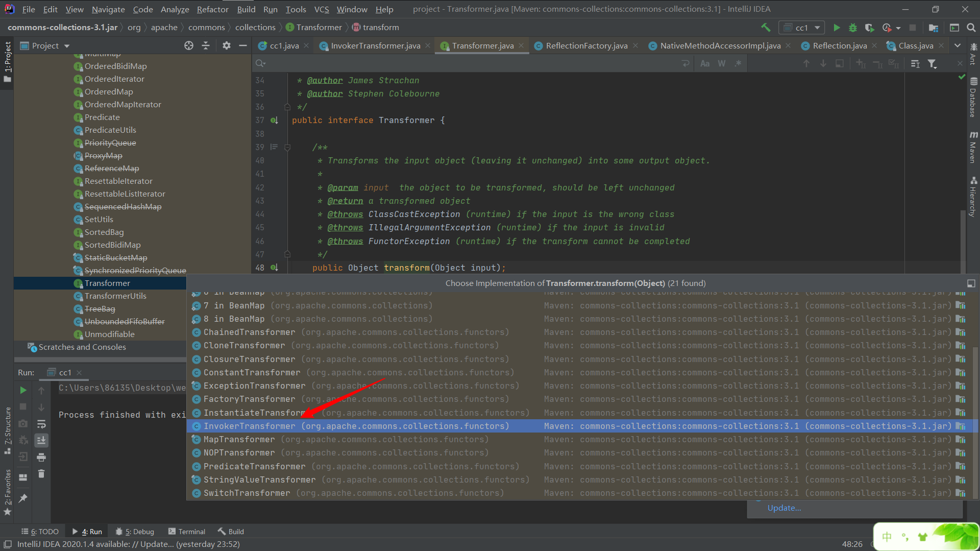The width and height of the screenshot is (980, 551).
Task: Click the 'collections' breadcrumb in navigation bar
Action: (255, 28)
